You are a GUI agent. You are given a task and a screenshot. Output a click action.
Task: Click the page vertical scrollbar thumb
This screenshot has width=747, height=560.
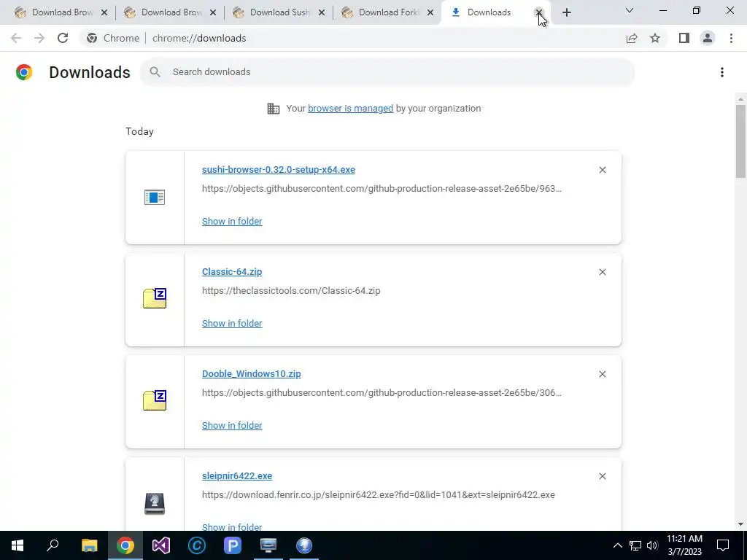[740, 142]
